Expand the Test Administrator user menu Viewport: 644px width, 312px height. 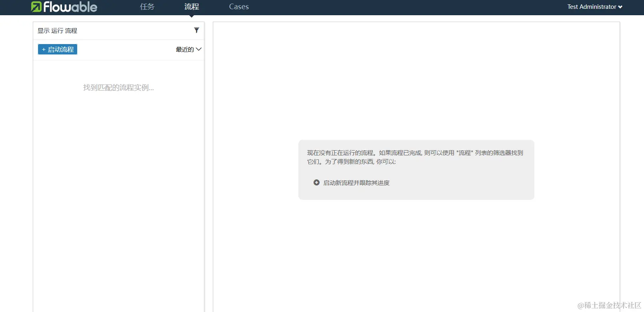click(595, 7)
